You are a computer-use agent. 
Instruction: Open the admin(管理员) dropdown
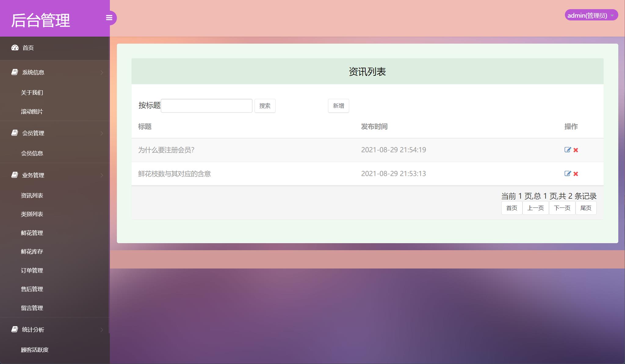(x=592, y=15)
